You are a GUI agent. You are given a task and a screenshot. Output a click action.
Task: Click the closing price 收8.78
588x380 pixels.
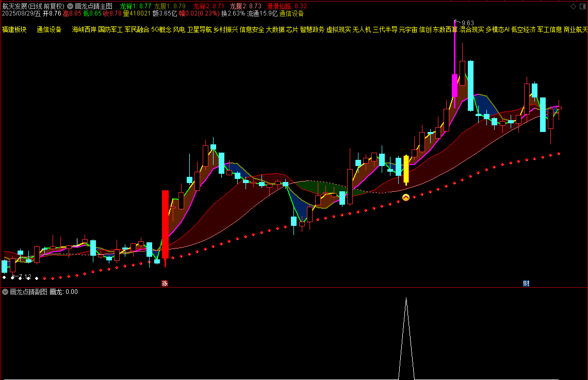(x=112, y=13)
